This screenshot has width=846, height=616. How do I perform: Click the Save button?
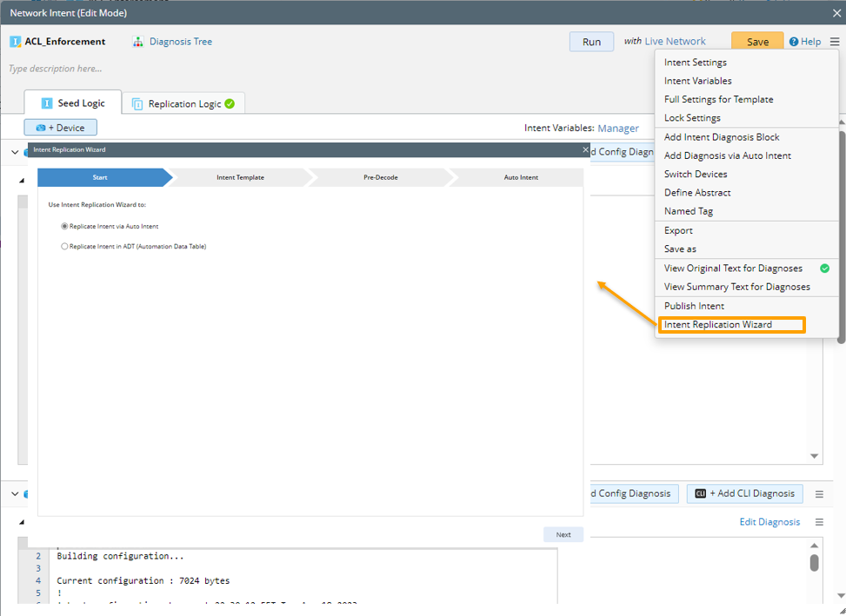757,42
